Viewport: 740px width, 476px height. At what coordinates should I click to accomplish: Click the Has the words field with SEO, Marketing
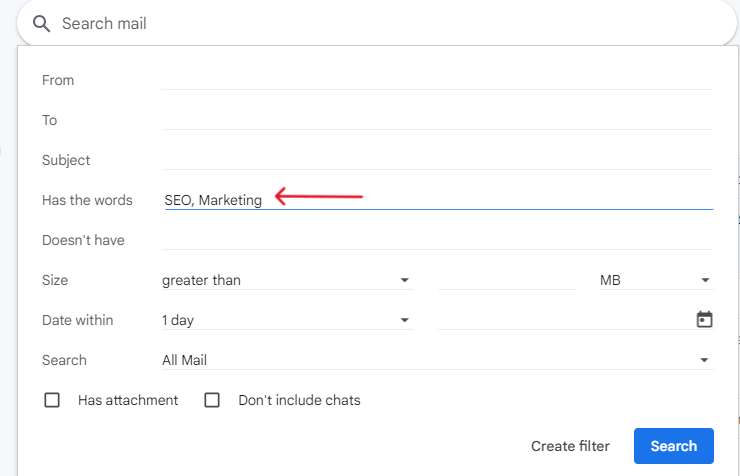pyautogui.click(x=437, y=200)
